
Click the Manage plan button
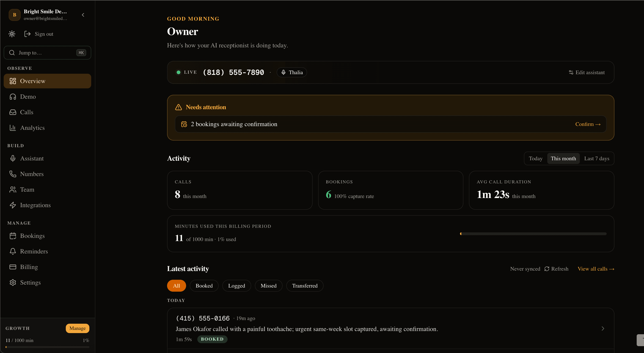coord(77,328)
